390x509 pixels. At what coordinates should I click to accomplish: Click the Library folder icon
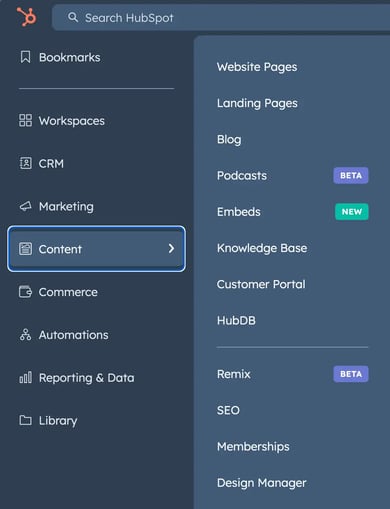coord(25,420)
